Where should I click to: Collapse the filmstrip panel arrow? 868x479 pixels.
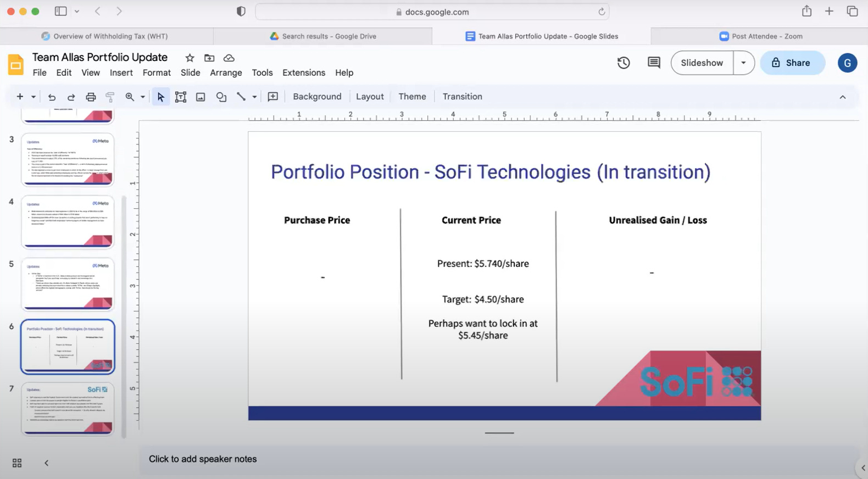pos(46,463)
